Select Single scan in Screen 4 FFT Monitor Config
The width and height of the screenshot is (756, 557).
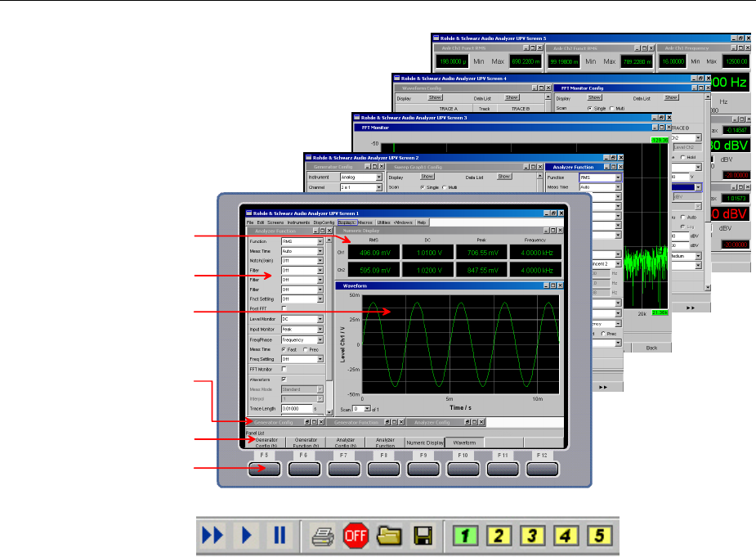(589, 109)
